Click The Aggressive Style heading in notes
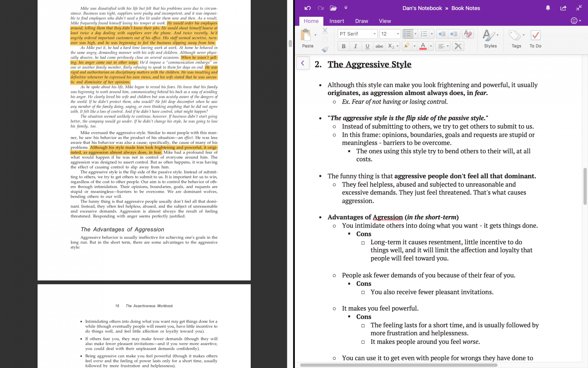 370,64
